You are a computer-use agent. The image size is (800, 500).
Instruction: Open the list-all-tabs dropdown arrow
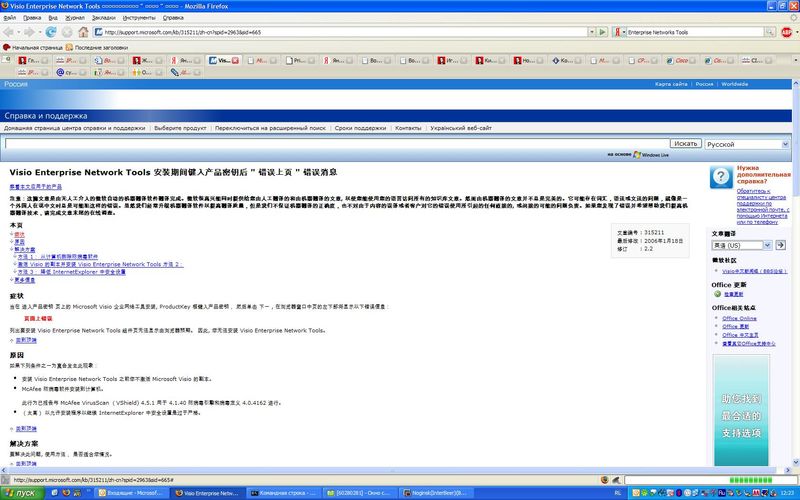click(794, 60)
